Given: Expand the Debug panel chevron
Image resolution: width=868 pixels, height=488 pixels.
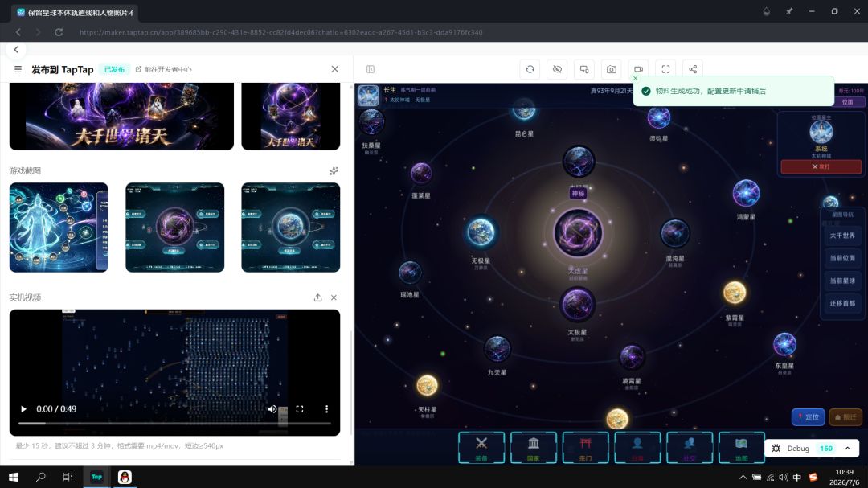Looking at the screenshot, I should (848, 448).
